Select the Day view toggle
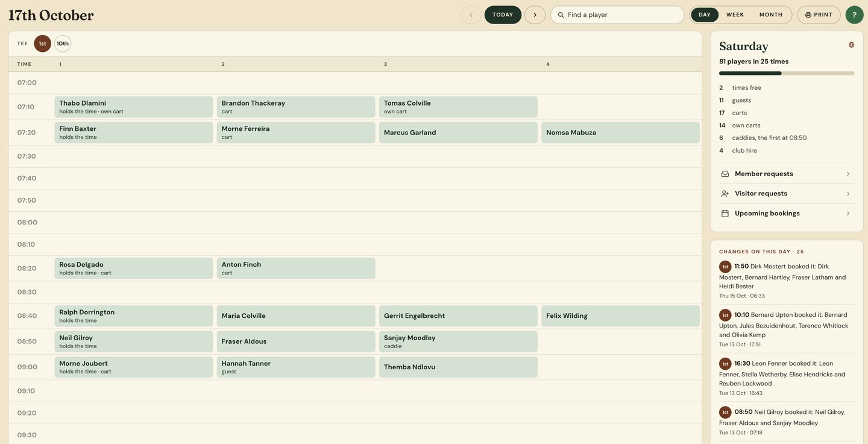Viewport: 868px width, 444px height. pyautogui.click(x=705, y=14)
